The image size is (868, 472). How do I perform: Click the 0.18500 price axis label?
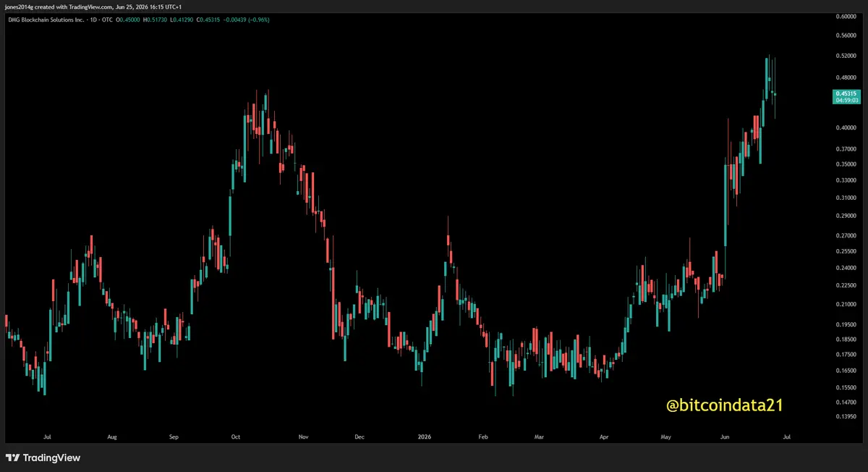(x=846, y=339)
